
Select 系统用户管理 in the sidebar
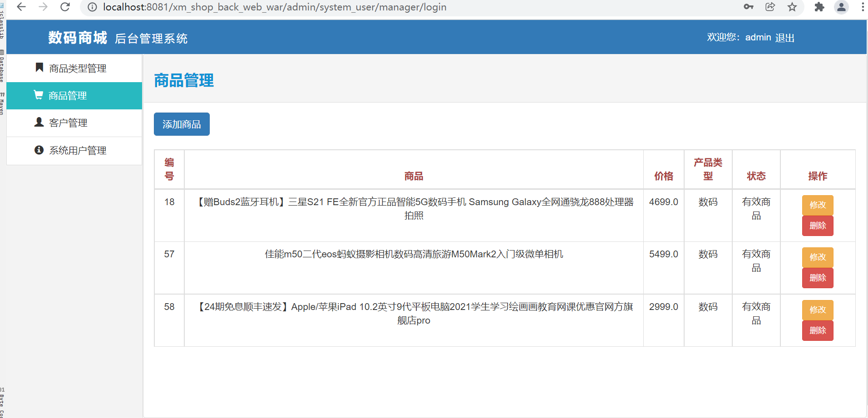pos(78,150)
